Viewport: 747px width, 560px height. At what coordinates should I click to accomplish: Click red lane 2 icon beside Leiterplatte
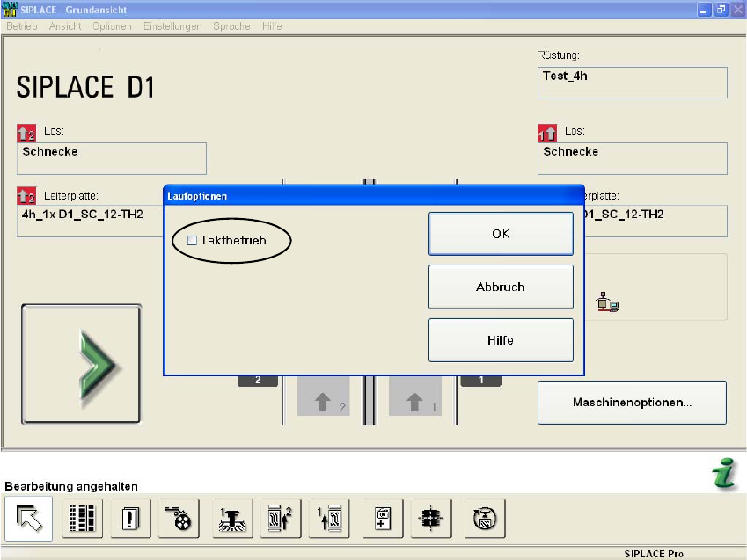tap(26, 195)
